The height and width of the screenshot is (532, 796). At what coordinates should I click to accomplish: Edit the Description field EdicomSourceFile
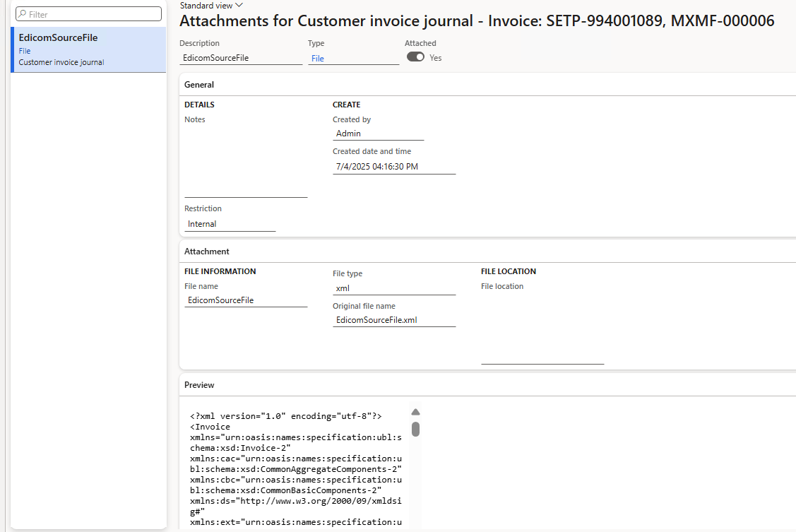[241, 58]
